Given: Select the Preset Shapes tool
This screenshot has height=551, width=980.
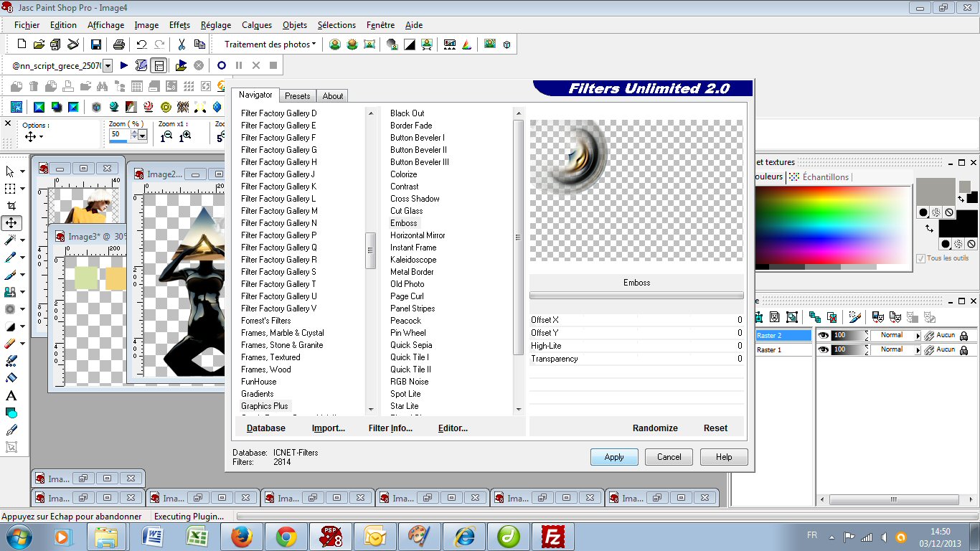Looking at the screenshot, I should [11, 413].
